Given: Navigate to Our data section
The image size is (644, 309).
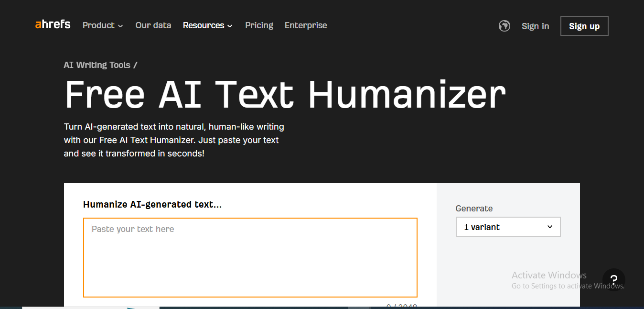Looking at the screenshot, I should coord(153,25).
